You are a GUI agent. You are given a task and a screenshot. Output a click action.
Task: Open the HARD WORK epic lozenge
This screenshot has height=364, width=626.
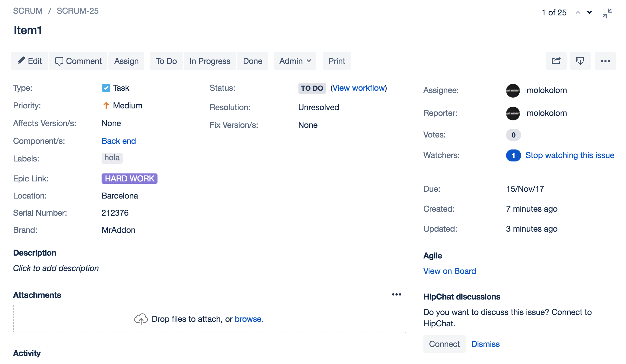click(x=129, y=179)
